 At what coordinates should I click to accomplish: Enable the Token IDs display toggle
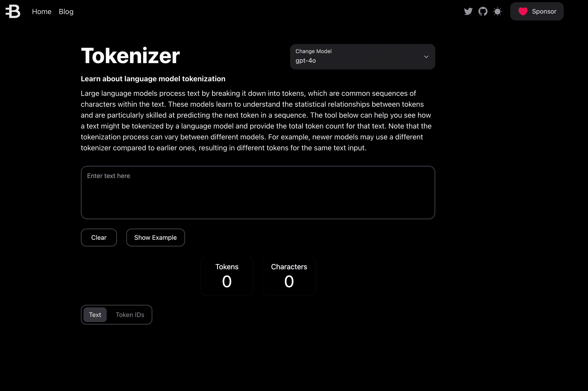130,314
